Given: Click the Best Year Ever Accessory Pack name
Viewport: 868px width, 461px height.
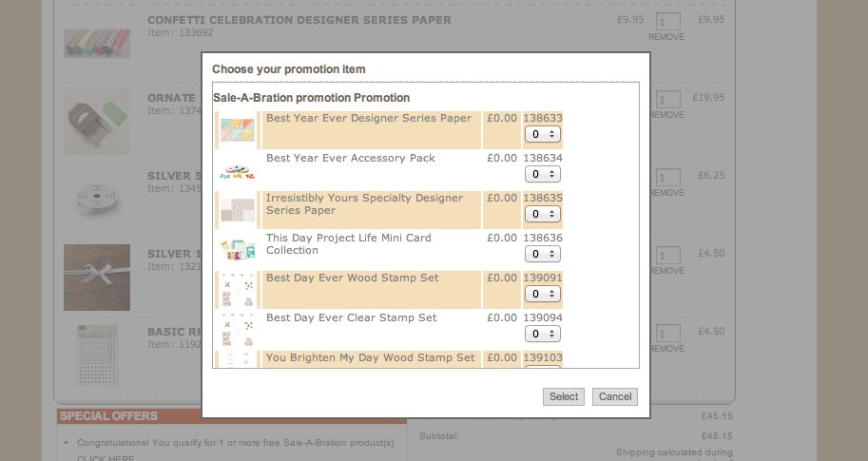Looking at the screenshot, I should [x=351, y=159].
